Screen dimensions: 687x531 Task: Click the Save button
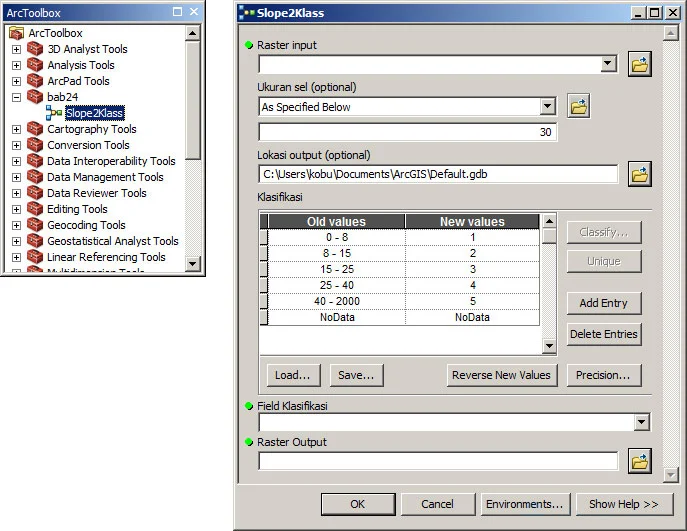[x=356, y=375]
